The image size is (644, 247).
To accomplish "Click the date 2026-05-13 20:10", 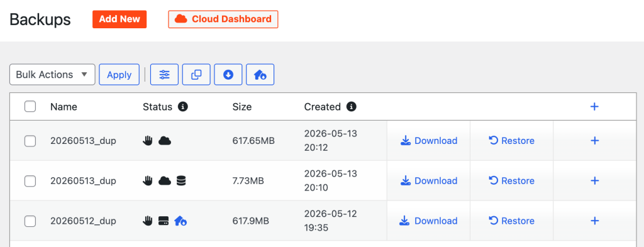I will tap(331, 180).
